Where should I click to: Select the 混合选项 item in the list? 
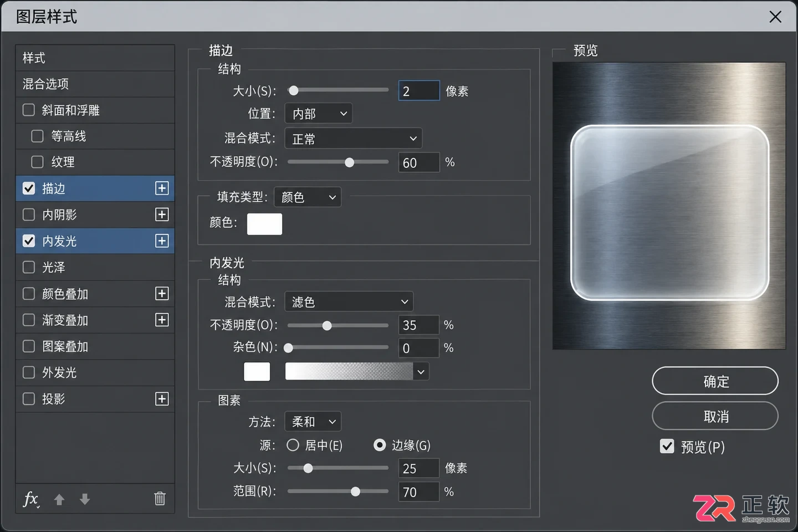point(95,84)
